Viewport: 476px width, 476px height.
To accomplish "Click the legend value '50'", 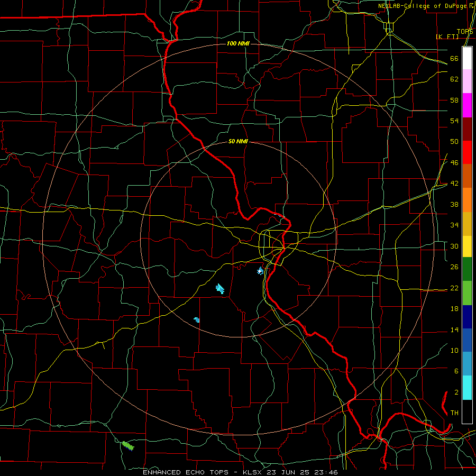I will point(454,142).
